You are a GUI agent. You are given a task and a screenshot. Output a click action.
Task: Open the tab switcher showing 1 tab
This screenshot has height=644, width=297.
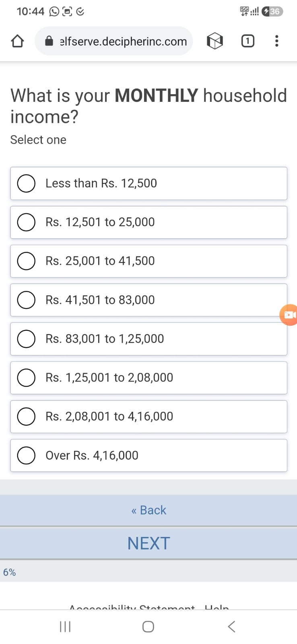(248, 41)
